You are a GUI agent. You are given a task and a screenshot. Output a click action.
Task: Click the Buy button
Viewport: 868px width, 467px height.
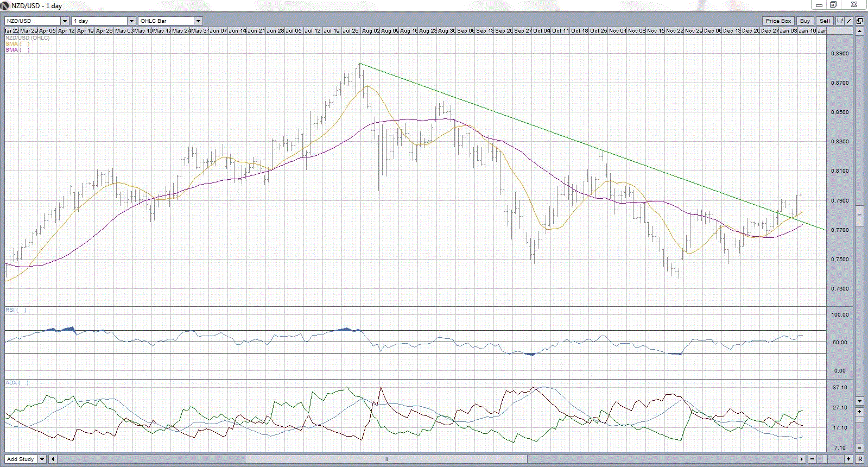click(x=805, y=21)
